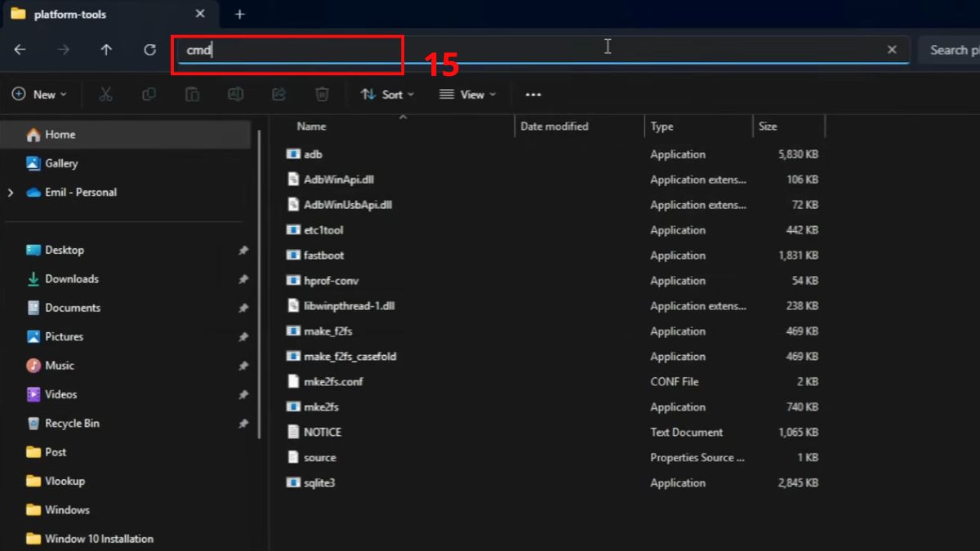Click the Delete trash icon

point(323,95)
